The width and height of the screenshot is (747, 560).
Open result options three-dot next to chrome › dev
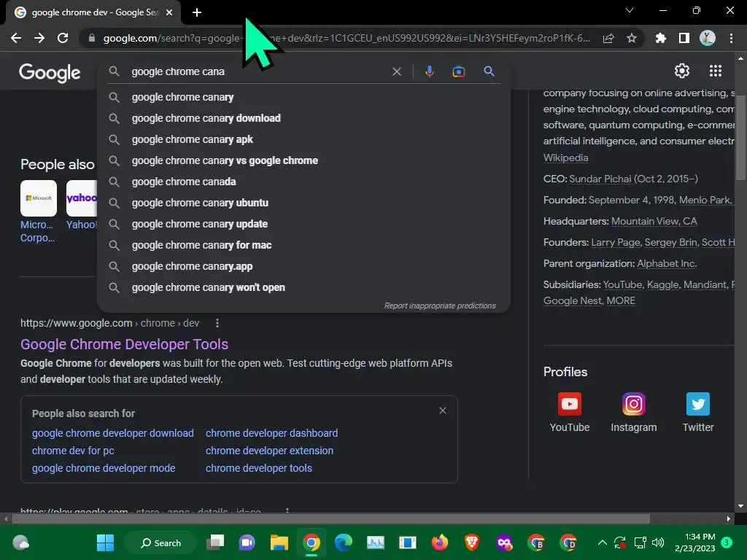coord(217,323)
